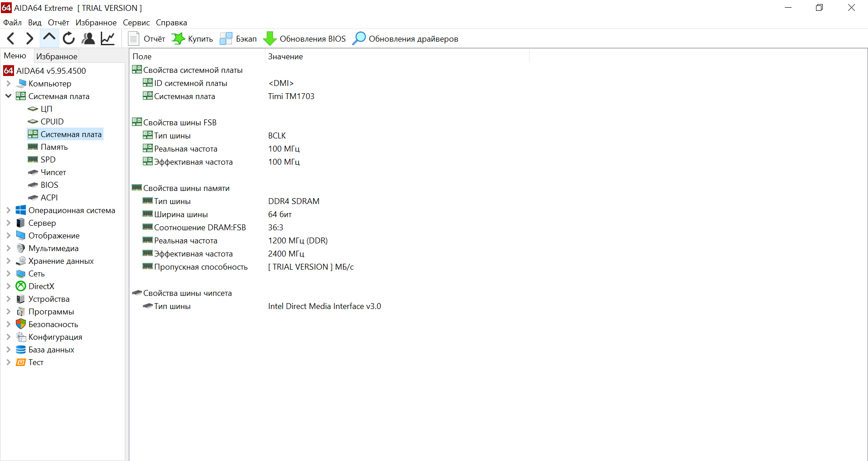868x461 pixels.
Task: Click the Отображение monitor icon
Action: tap(21, 235)
